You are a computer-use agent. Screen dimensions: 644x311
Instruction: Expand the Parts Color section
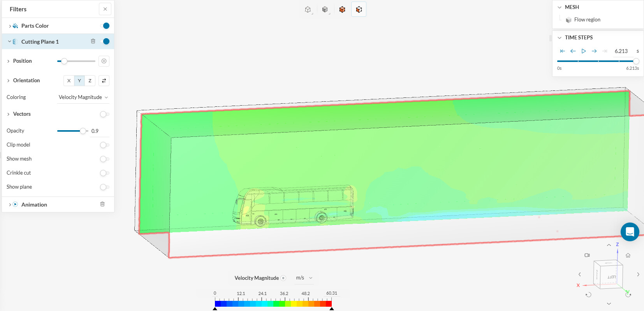(10, 26)
